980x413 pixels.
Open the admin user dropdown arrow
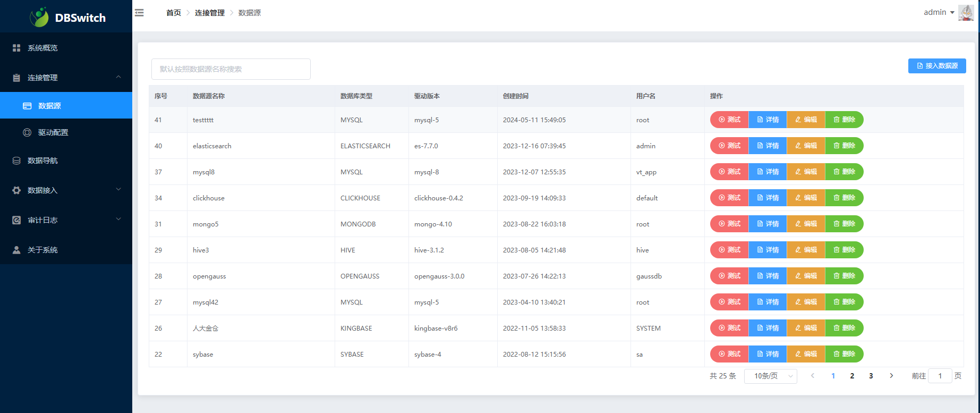(x=952, y=13)
